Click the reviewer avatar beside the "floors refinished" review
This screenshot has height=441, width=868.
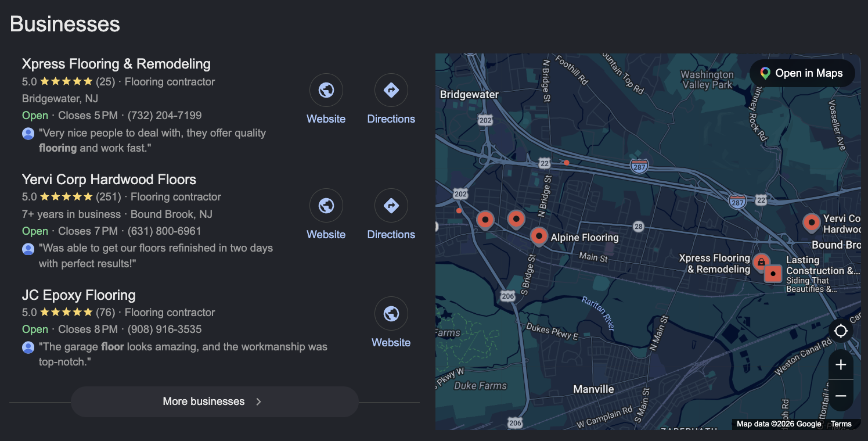click(28, 249)
